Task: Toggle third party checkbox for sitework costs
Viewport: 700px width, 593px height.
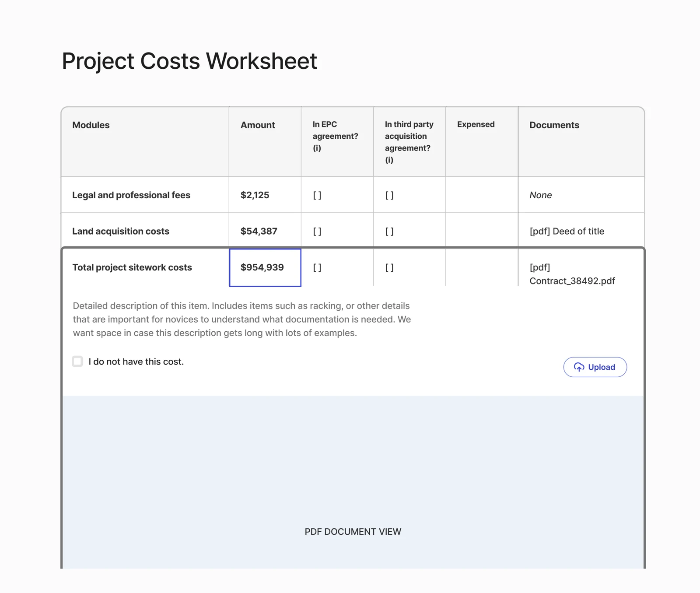Action: [x=389, y=267]
